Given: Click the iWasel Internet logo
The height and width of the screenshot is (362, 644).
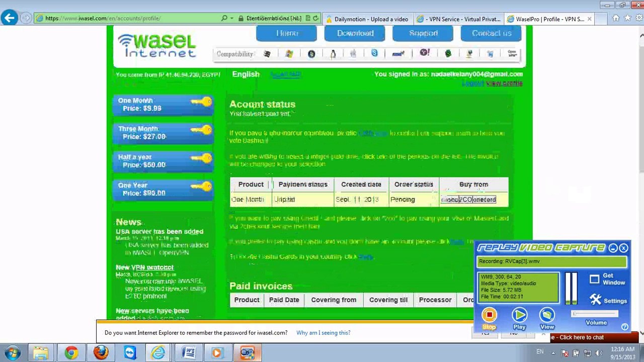Looking at the screenshot, I should pyautogui.click(x=156, y=45).
